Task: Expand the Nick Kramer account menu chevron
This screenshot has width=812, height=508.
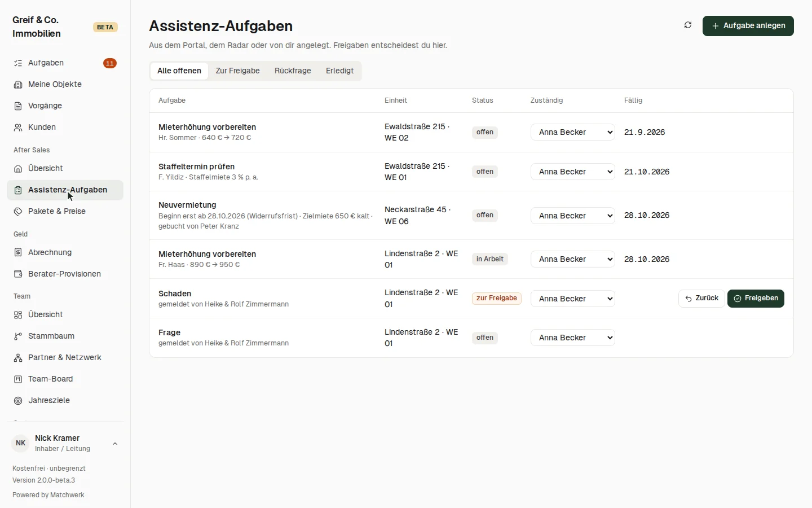Action: 115,444
